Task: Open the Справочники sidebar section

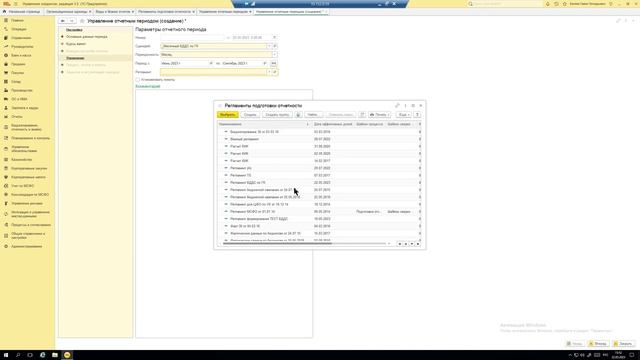Action: point(21,38)
